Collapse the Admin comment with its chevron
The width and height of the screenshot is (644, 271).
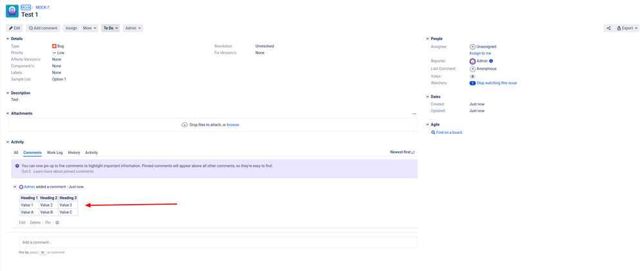pyautogui.click(x=15, y=187)
